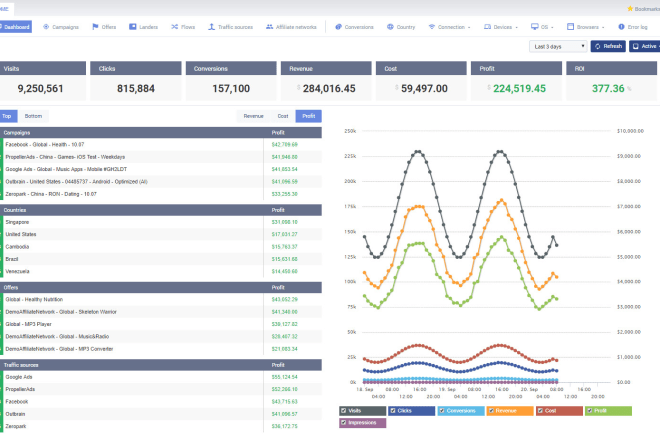This screenshot has width=660, height=440.
Task: Click the Facebook traffic source row
Action: (161, 402)
